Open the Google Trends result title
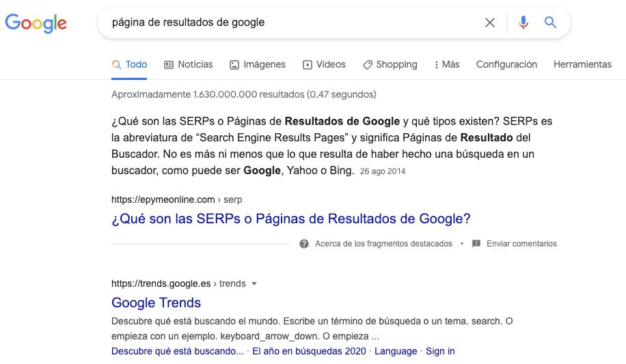626x364 pixels. (156, 303)
